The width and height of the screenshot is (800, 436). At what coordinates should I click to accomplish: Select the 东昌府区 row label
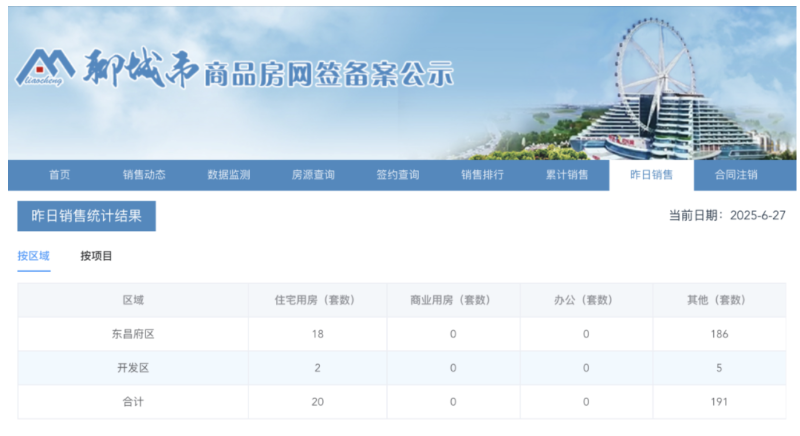point(133,335)
